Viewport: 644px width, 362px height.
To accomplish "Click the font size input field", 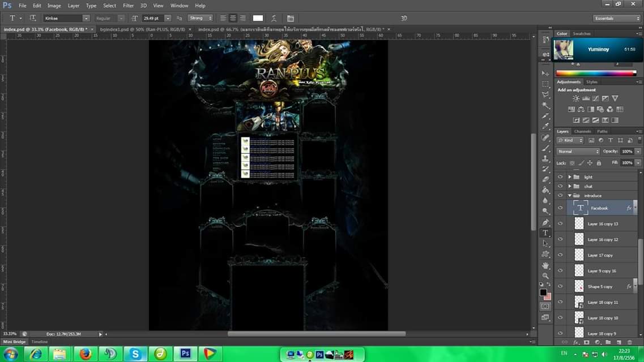I will (152, 19).
